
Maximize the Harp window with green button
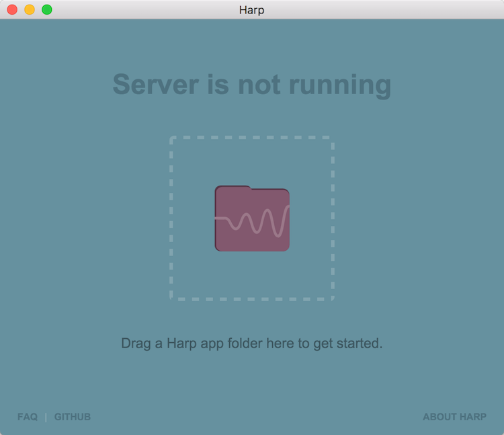(x=47, y=9)
